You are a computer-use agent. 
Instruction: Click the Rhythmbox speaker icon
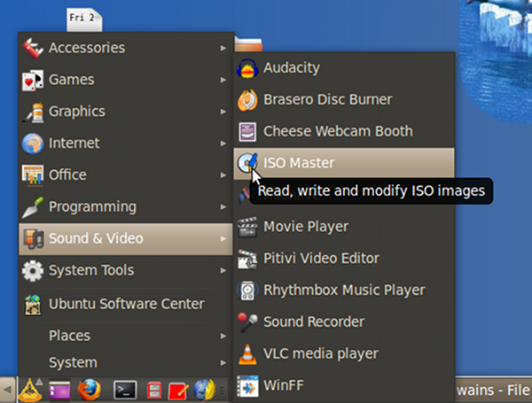[x=247, y=291]
